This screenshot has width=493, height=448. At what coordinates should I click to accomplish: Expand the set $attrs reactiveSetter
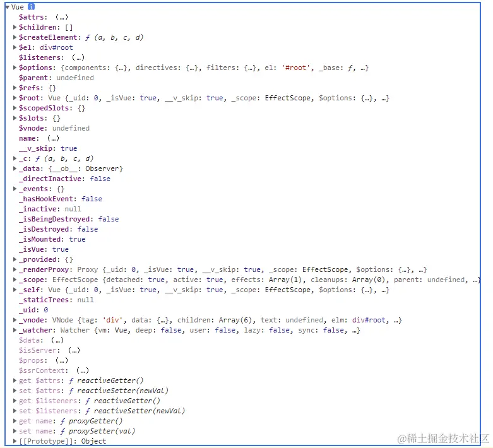15,391
